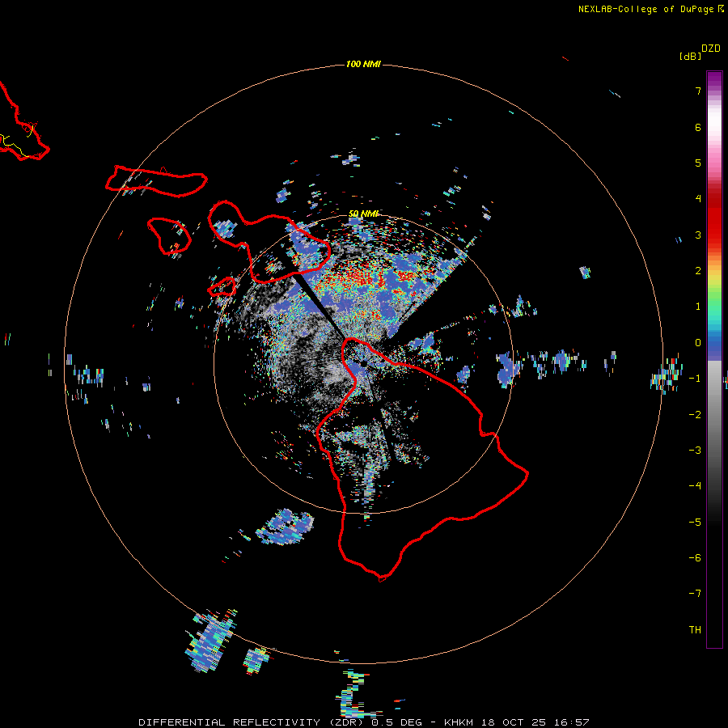The width and height of the screenshot is (728, 728).
Task: Click the 7 value on color scale
Action: click(698, 91)
